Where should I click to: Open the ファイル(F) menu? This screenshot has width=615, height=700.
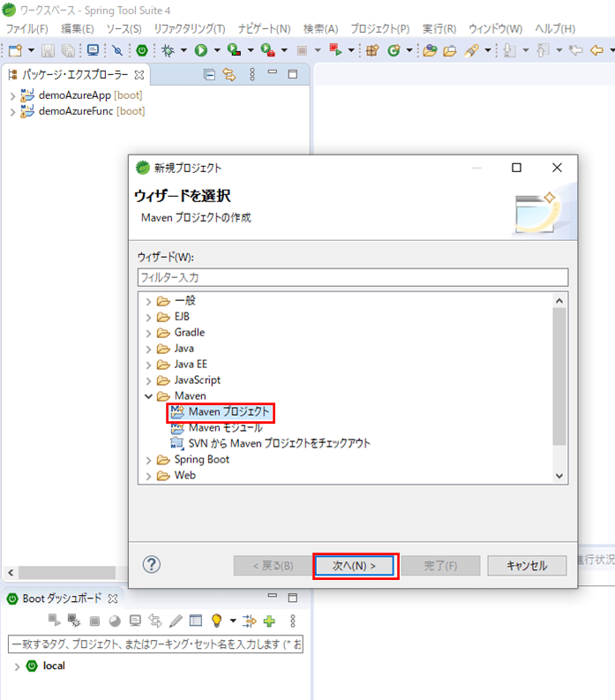[x=27, y=29]
